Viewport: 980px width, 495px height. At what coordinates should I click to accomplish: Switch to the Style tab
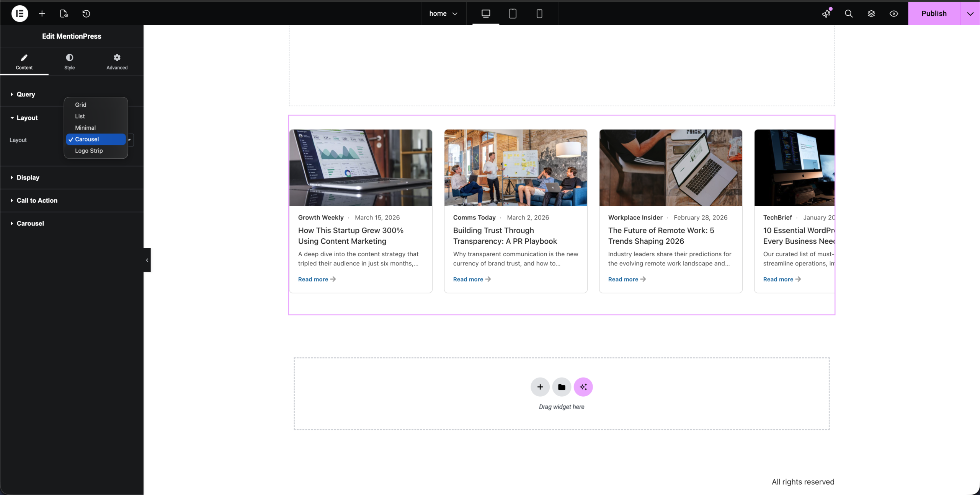(69, 62)
